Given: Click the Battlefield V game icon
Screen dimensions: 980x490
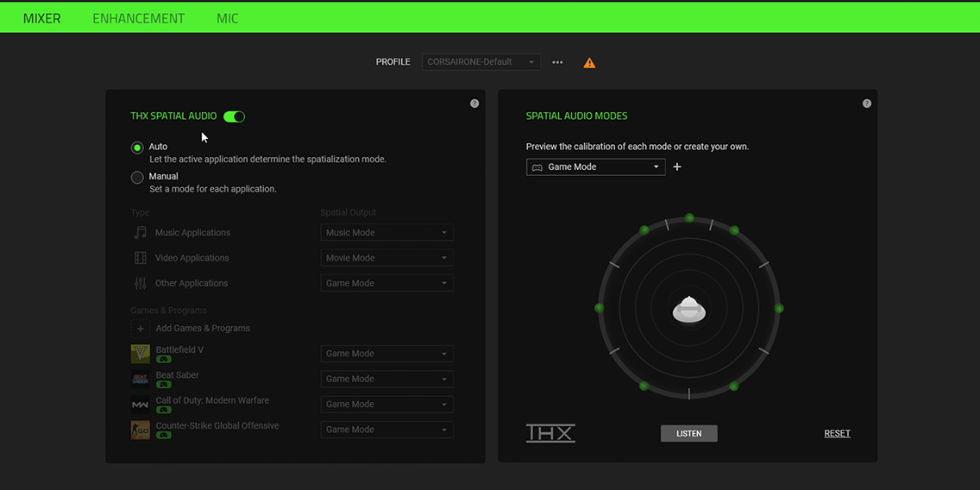Looking at the screenshot, I should click(x=140, y=354).
